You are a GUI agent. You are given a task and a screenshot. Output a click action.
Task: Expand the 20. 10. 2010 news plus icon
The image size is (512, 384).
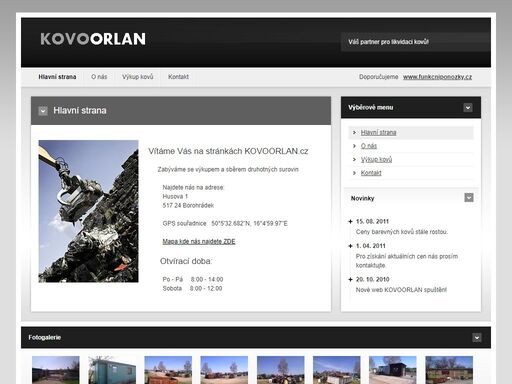(x=350, y=279)
